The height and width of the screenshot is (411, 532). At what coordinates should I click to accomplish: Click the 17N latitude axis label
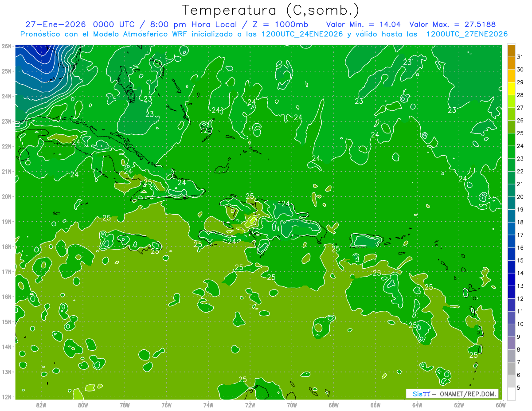tap(6, 272)
